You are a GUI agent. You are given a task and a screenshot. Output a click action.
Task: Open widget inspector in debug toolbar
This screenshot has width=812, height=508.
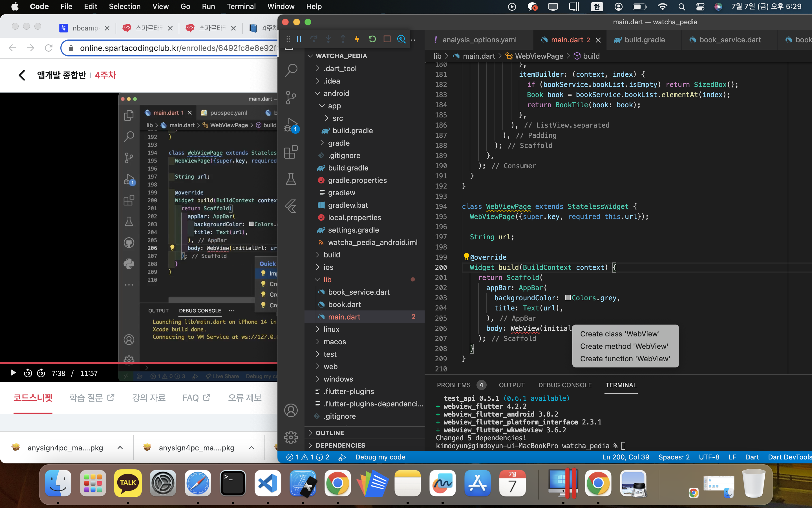pos(401,39)
